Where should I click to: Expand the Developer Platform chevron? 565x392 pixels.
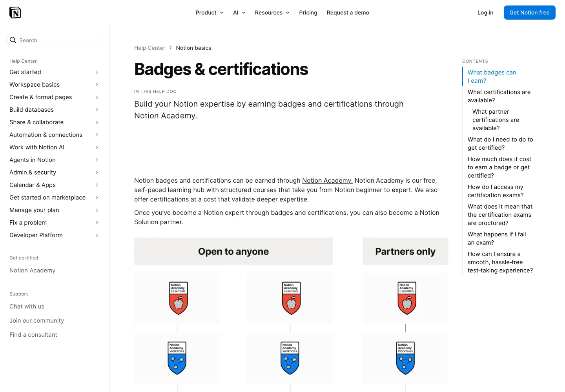point(97,235)
